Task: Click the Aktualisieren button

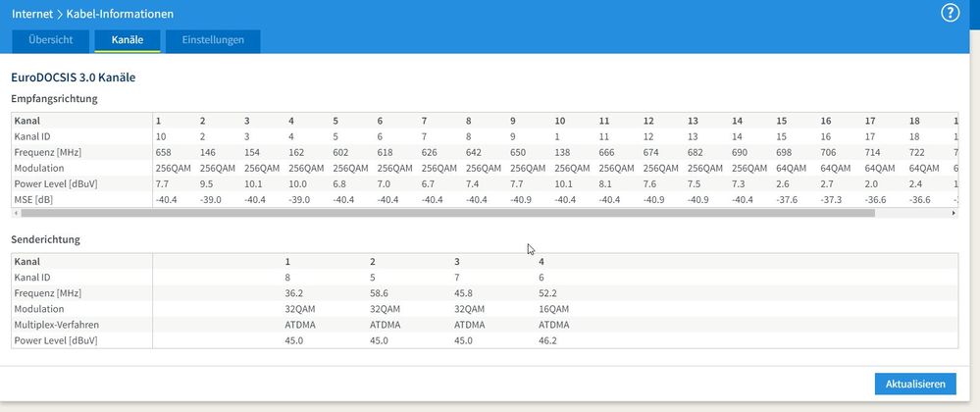Action: [915, 384]
